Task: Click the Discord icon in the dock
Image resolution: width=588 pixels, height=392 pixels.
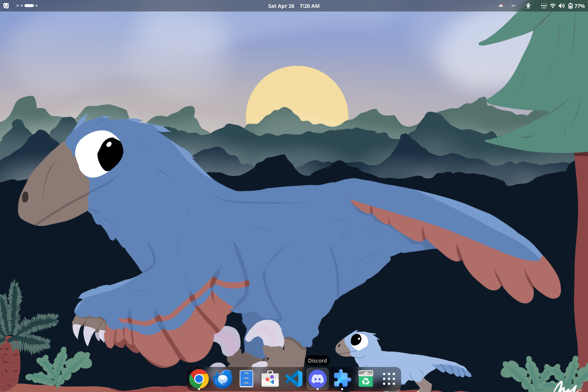Action: coord(317,379)
